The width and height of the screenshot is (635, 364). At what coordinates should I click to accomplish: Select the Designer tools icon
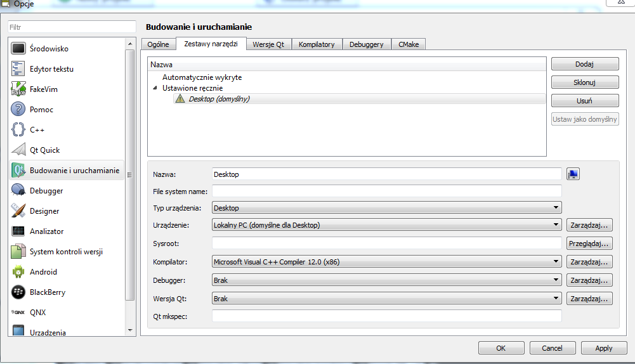(x=18, y=211)
